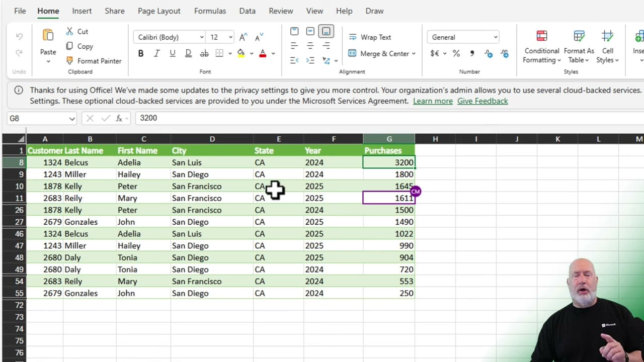Viewport: 644px width, 362px height.
Task: Apply Strikethrough formatting
Action: pyautogui.click(x=204, y=53)
